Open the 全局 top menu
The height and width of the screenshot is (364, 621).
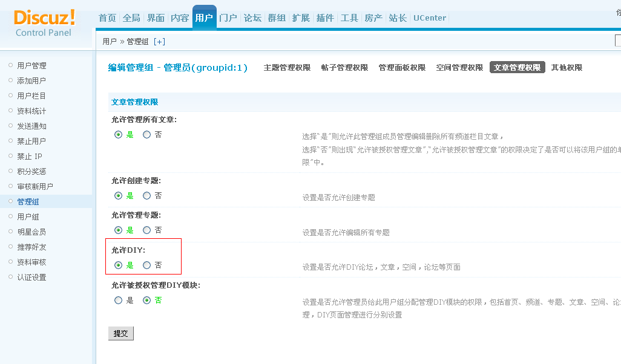131,18
